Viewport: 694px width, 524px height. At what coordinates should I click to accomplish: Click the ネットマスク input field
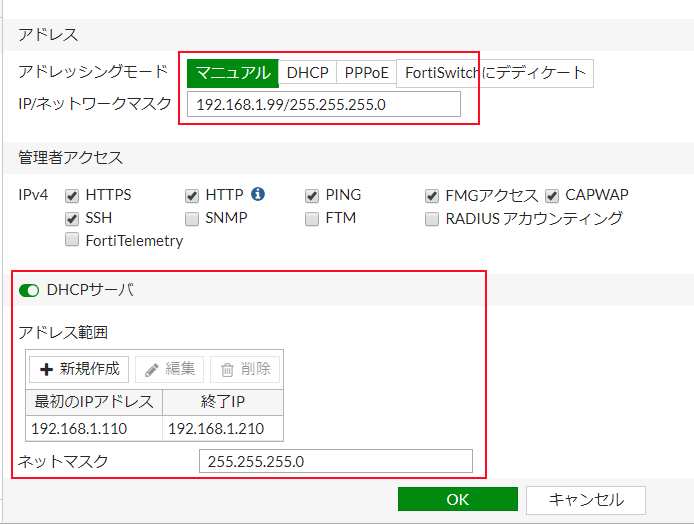point(336,461)
